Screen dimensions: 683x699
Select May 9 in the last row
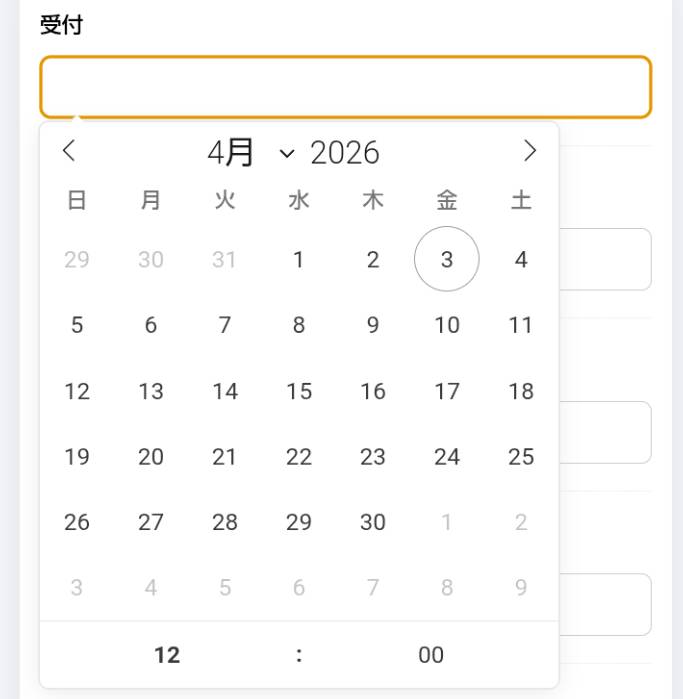520,588
